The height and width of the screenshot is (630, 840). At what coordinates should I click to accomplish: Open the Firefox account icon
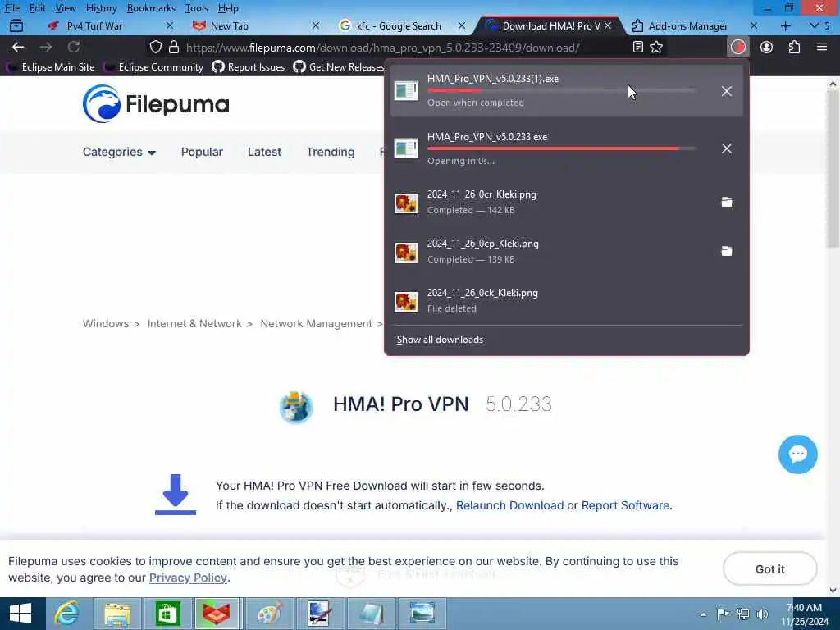(767, 47)
